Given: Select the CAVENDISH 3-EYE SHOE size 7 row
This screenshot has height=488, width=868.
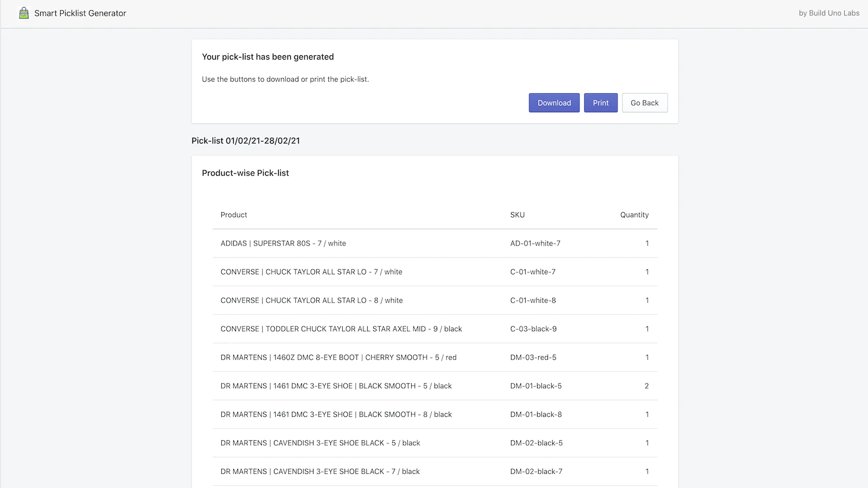Looking at the screenshot, I should tap(320, 471).
